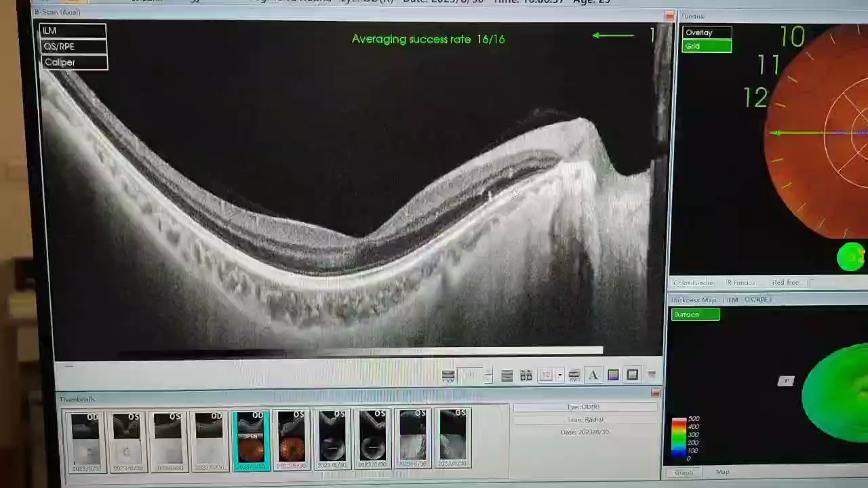
Task: Click the 'Scan: Radial' info field
Action: 585,420
